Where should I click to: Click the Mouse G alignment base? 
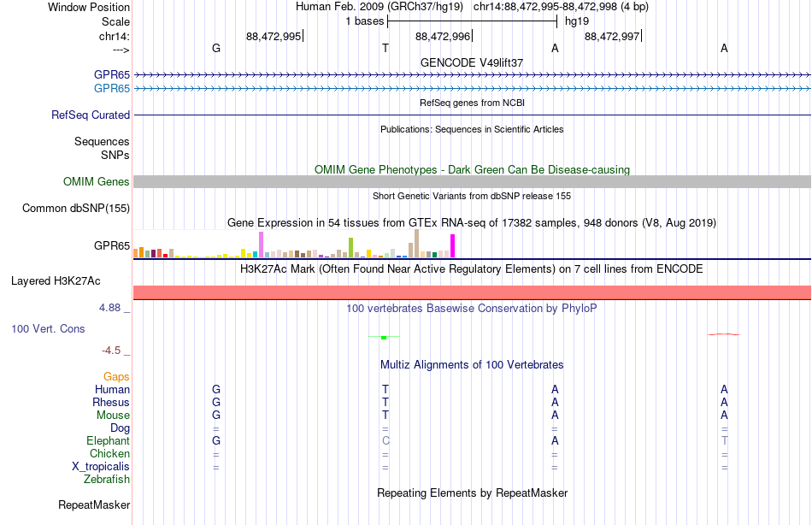point(216,416)
